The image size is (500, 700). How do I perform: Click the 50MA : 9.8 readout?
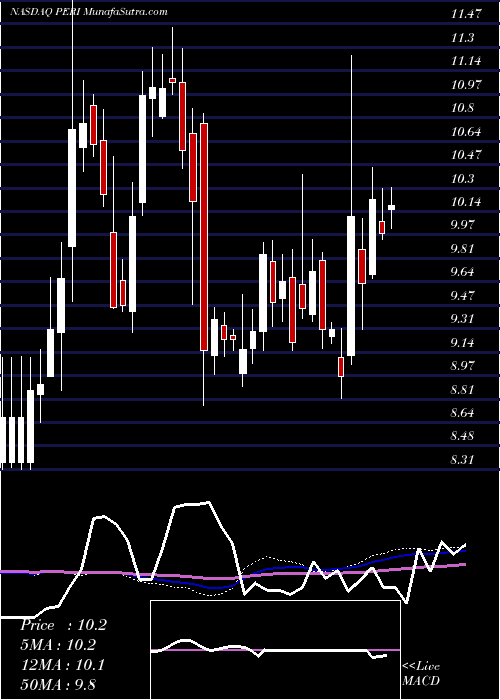click(x=58, y=684)
